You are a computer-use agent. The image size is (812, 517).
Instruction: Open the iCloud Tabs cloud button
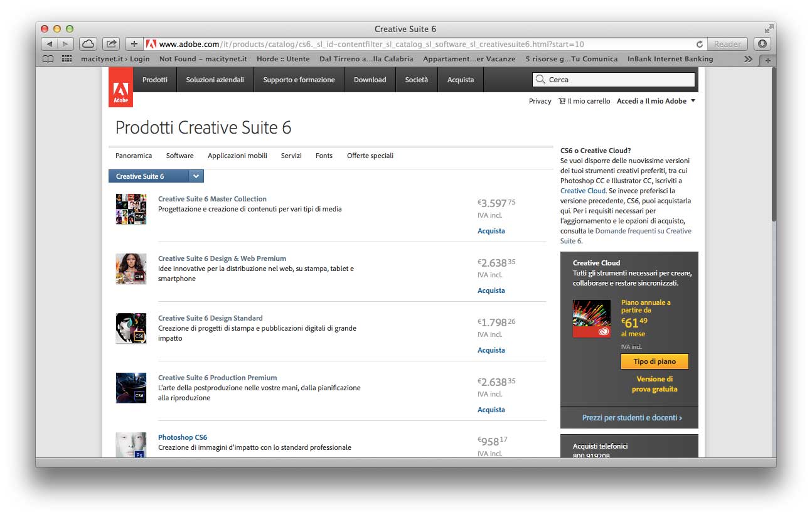coord(88,44)
